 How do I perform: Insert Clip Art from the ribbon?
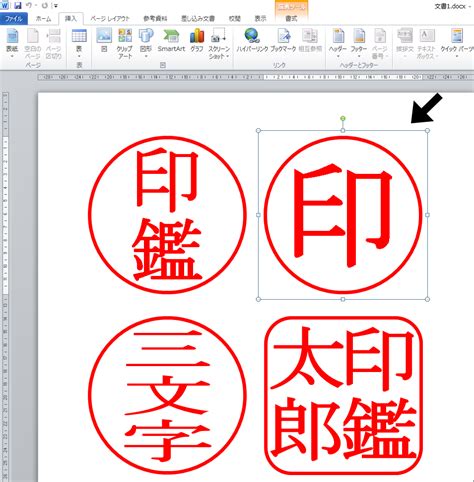coord(125,43)
